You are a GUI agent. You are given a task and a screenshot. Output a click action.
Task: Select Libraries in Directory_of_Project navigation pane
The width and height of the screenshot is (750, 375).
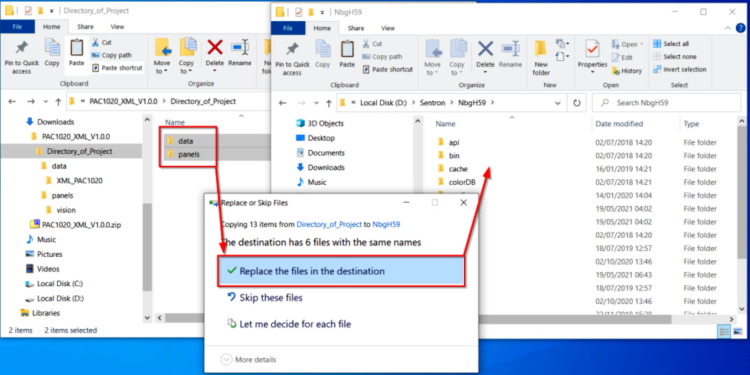tap(41, 313)
